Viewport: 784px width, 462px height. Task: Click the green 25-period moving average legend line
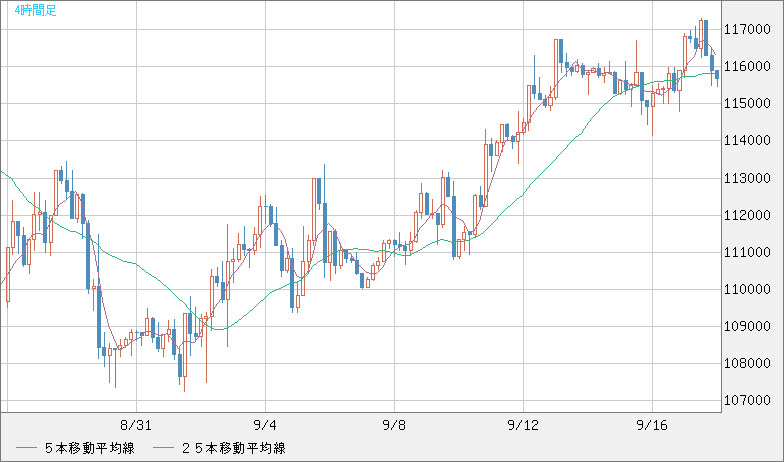[163, 448]
